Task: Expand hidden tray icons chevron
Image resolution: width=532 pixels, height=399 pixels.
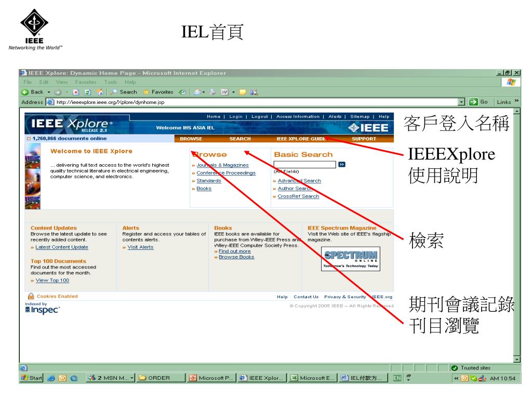Action: [x=456, y=378]
